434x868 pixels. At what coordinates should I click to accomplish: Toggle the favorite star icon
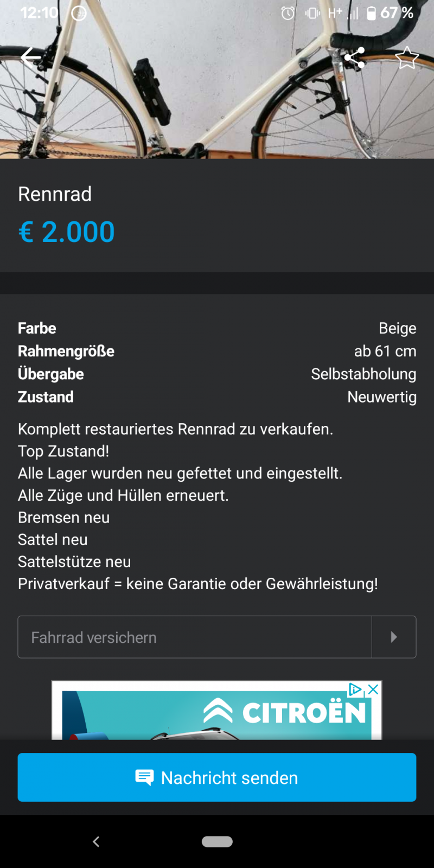406,58
